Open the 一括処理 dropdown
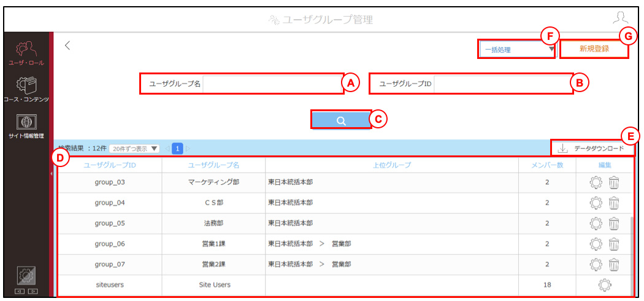The image size is (644, 301). (517, 50)
